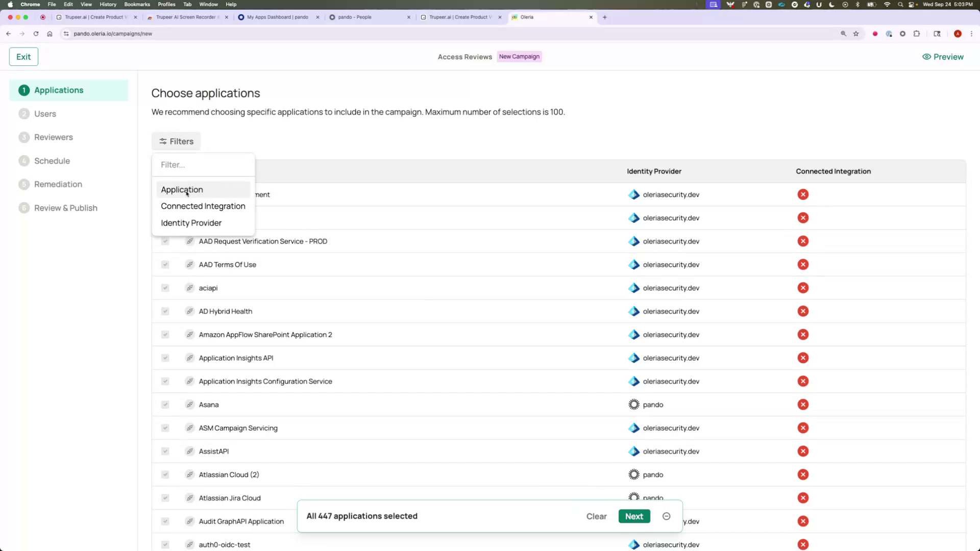Select Application from the filter dropdown

coord(182,189)
